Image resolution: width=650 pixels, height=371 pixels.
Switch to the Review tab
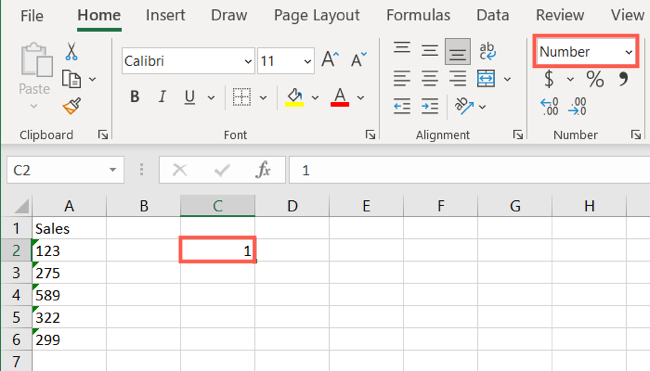[x=560, y=15]
